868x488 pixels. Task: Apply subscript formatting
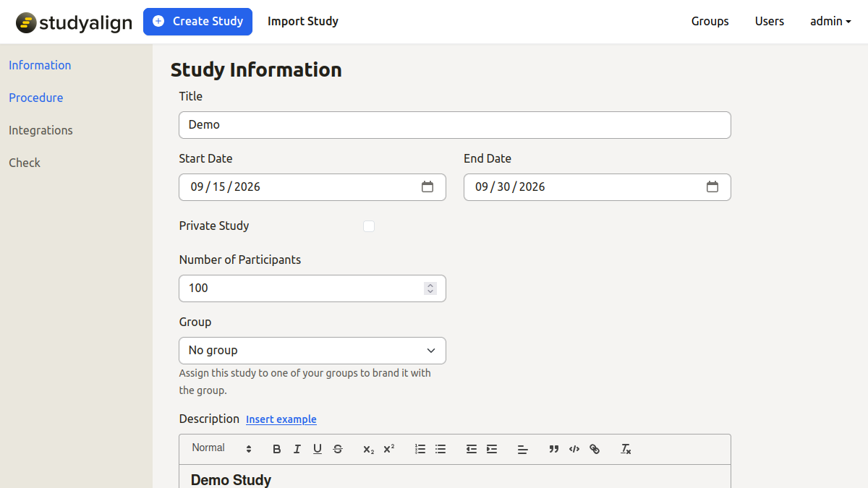(369, 449)
